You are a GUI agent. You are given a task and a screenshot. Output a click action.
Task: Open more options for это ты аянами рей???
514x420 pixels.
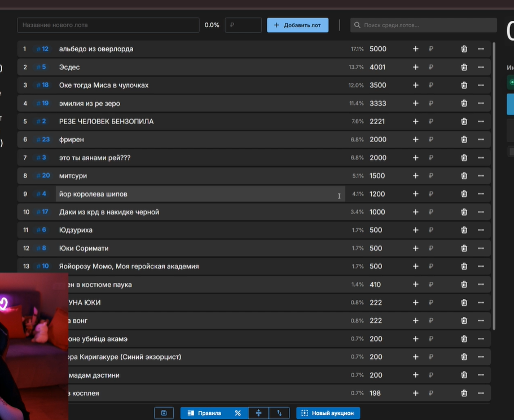481,158
